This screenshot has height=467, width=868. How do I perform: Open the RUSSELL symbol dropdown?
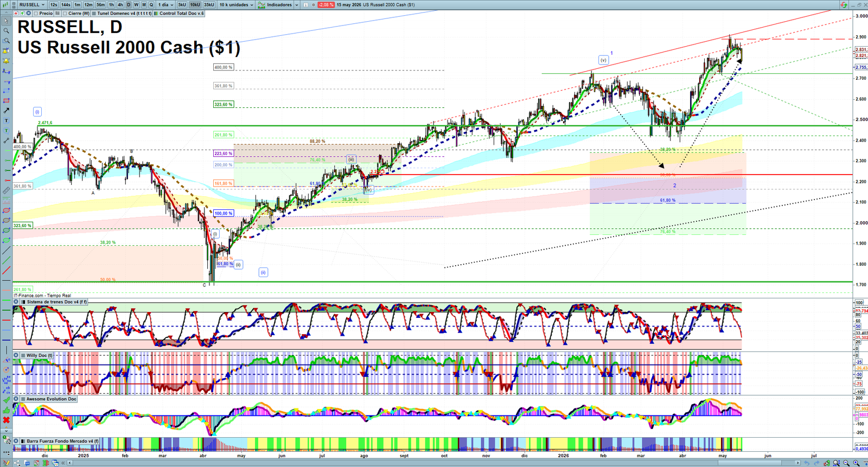pyautogui.click(x=32, y=5)
